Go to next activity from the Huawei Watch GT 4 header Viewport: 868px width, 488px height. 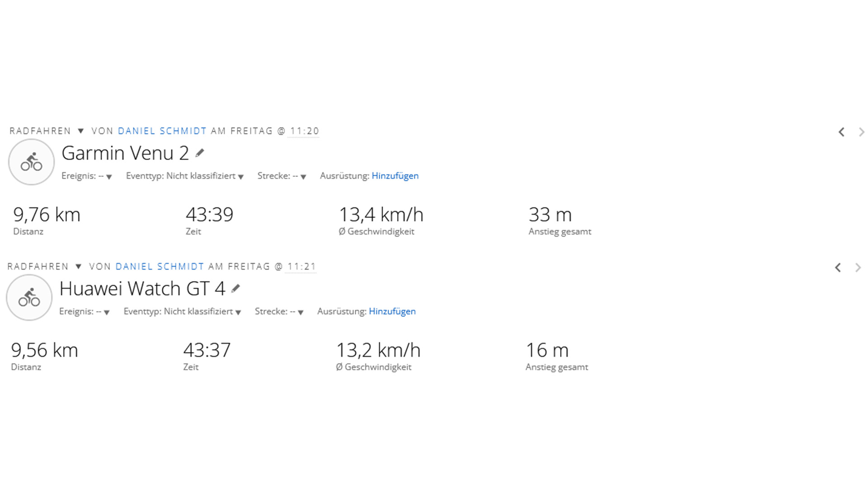[x=858, y=267]
